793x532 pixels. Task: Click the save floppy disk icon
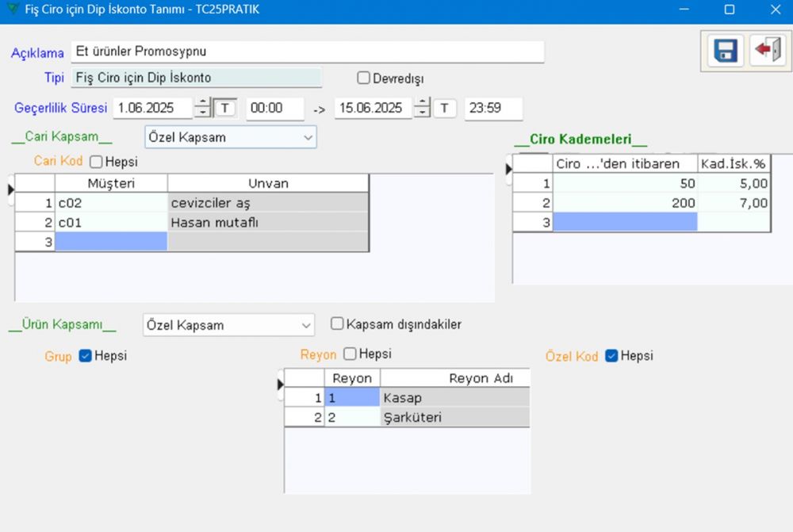[x=726, y=51]
